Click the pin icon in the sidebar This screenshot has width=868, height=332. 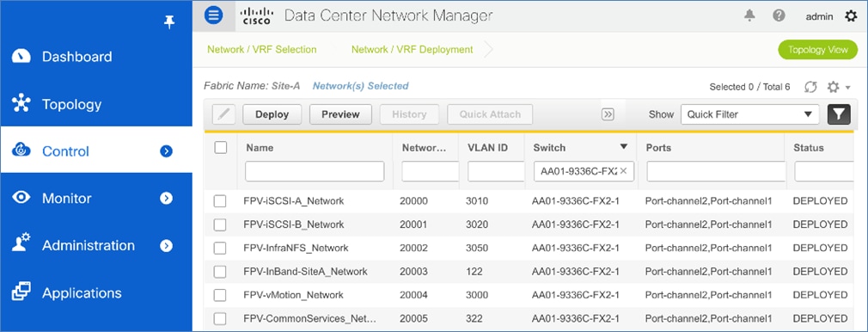169,22
